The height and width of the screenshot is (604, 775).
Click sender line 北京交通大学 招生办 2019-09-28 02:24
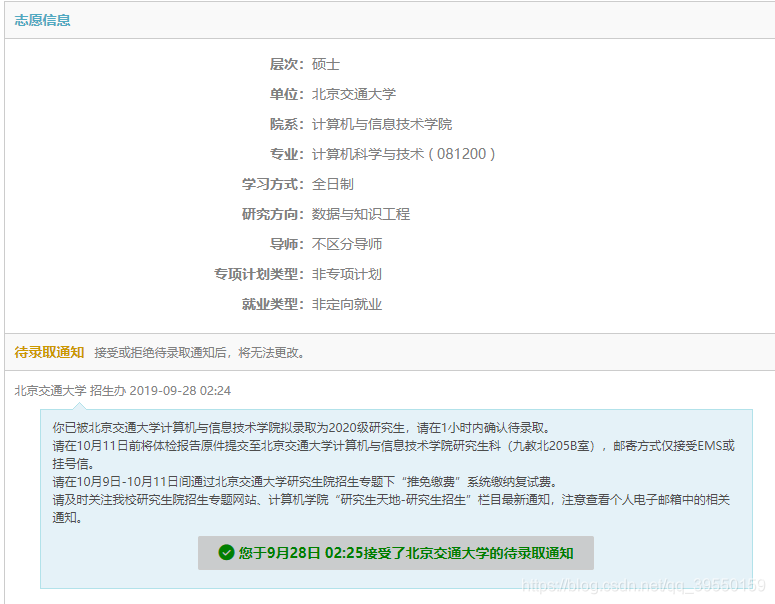tap(123, 390)
